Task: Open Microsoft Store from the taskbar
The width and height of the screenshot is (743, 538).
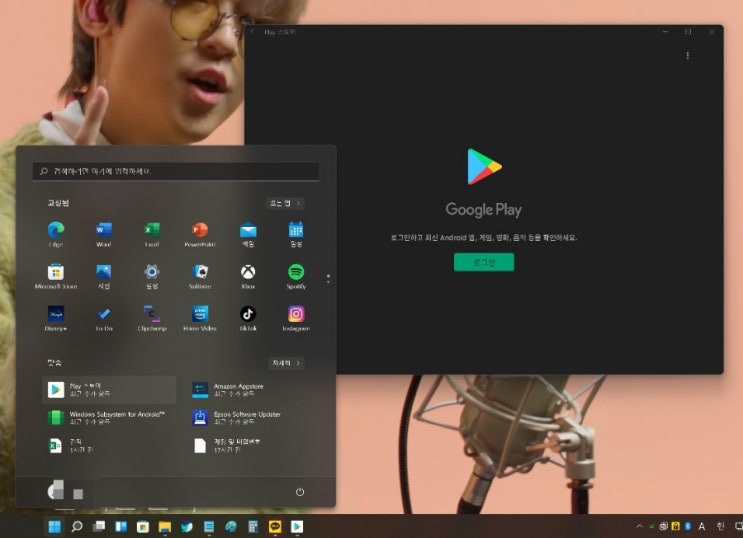Action: pos(143,527)
